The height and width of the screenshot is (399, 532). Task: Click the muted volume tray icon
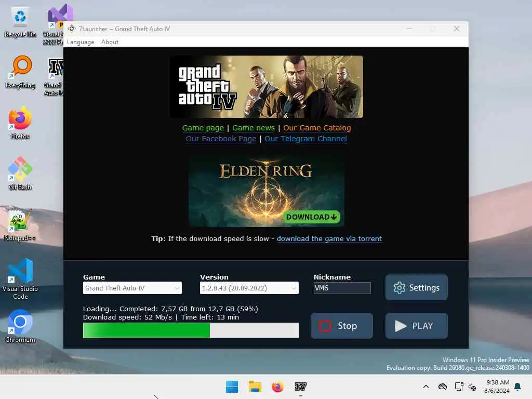coord(472,387)
